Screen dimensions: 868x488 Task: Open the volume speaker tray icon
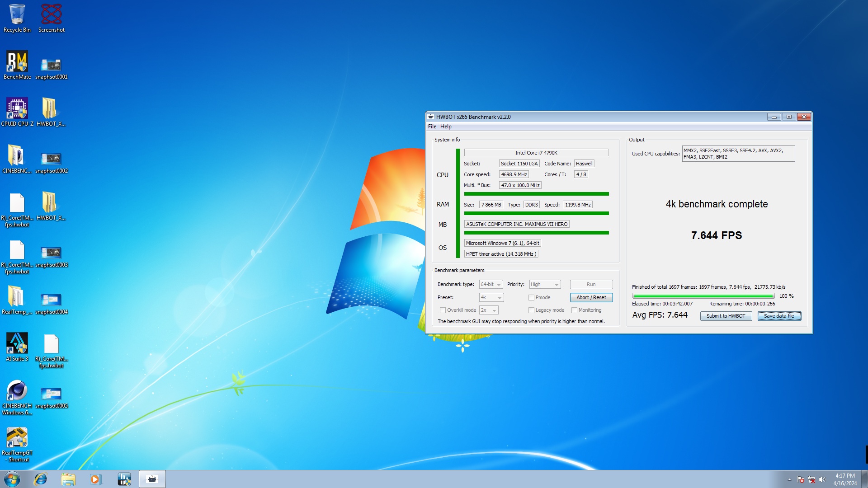click(822, 479)
